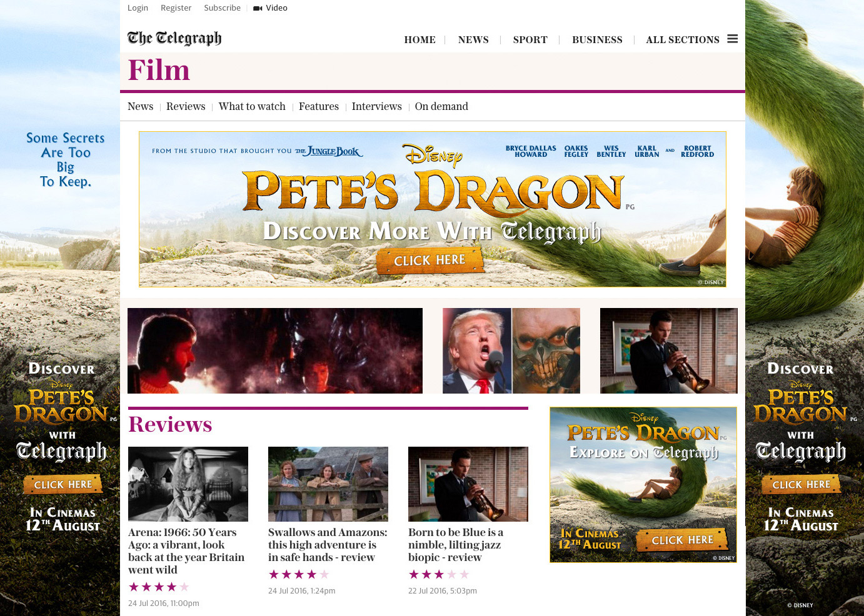The image size is (864, 616).
Task: Open the Login link
Action: point(138,7)
